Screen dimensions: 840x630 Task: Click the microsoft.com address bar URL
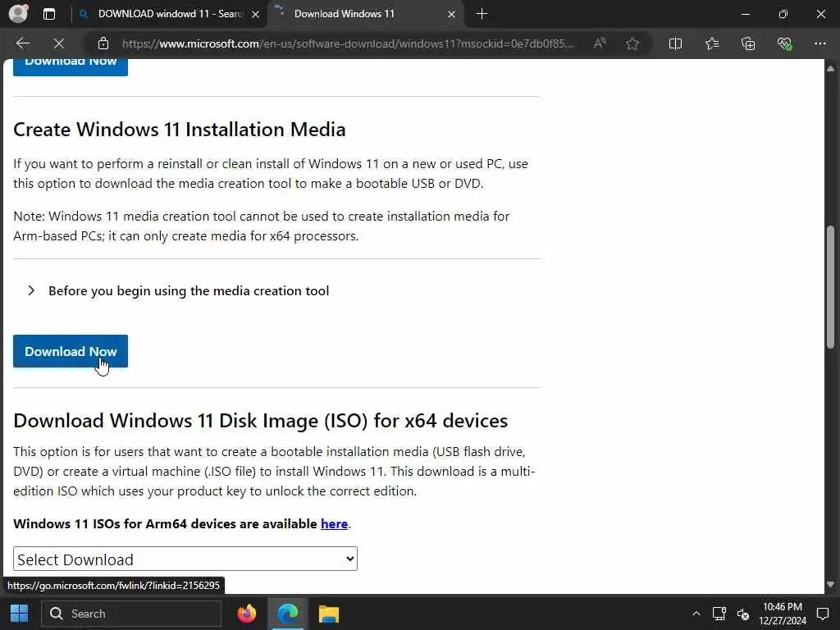click(347, 43)
